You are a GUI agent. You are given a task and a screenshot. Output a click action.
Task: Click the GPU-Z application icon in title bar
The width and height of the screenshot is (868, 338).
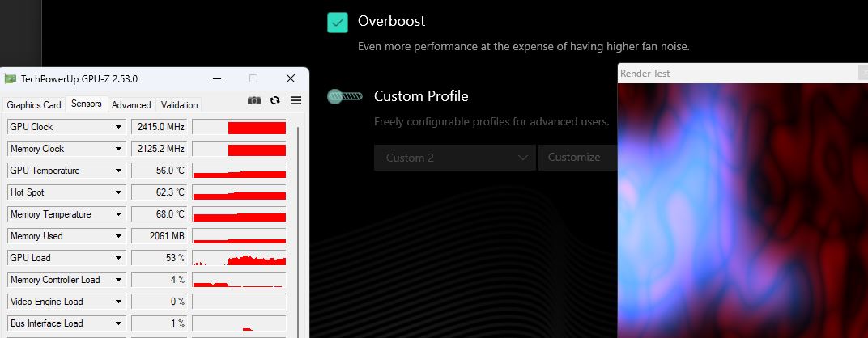tap(10, 79)
